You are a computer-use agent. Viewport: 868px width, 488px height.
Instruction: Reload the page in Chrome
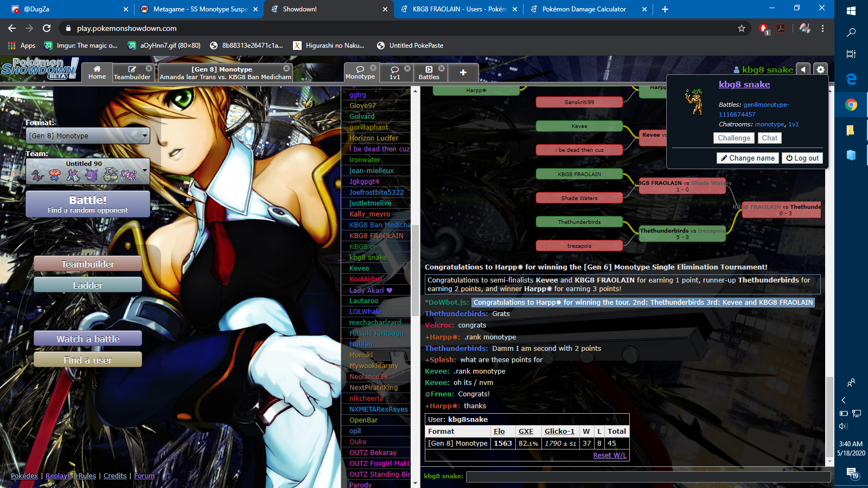point(47,28)
